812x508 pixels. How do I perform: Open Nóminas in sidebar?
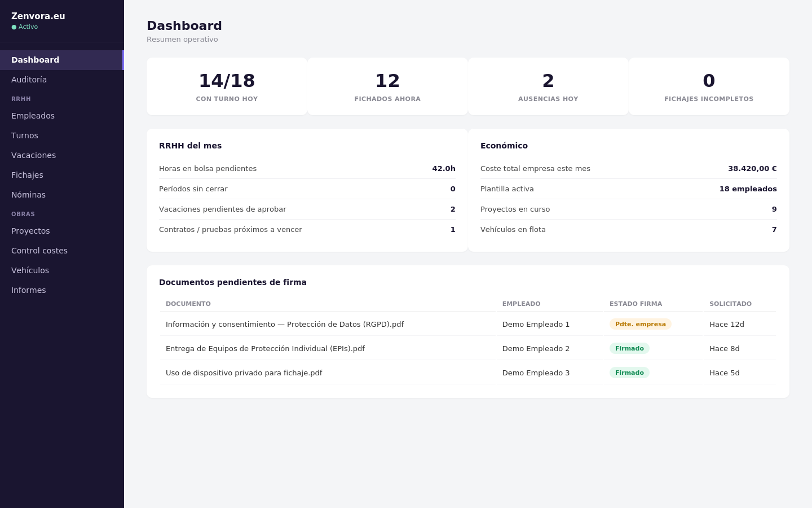point(61,195)
